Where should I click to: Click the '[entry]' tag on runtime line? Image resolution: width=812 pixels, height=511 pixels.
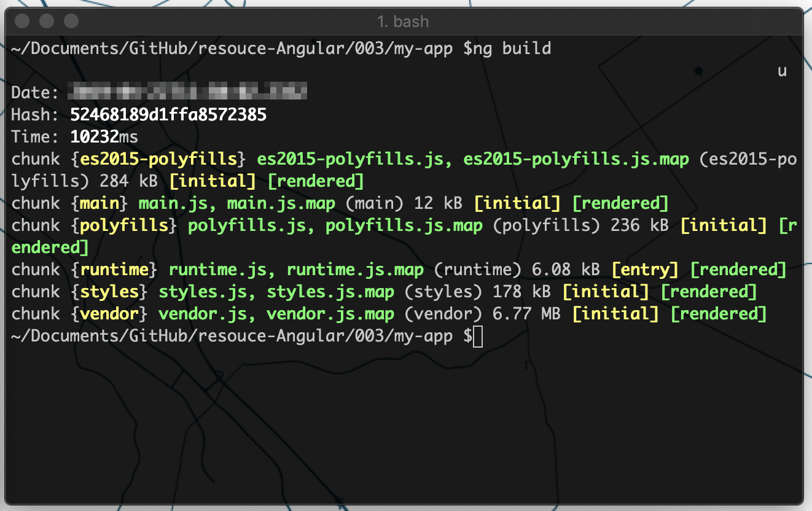tap(645, 270)
